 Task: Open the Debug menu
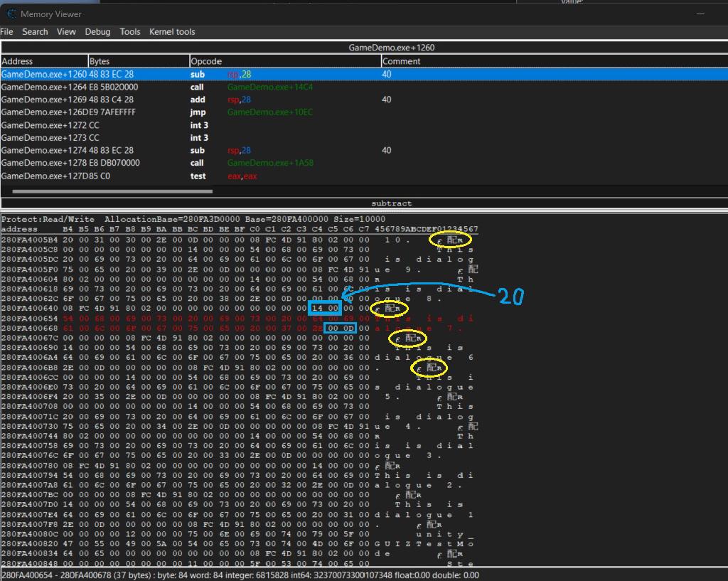(97, 32)
